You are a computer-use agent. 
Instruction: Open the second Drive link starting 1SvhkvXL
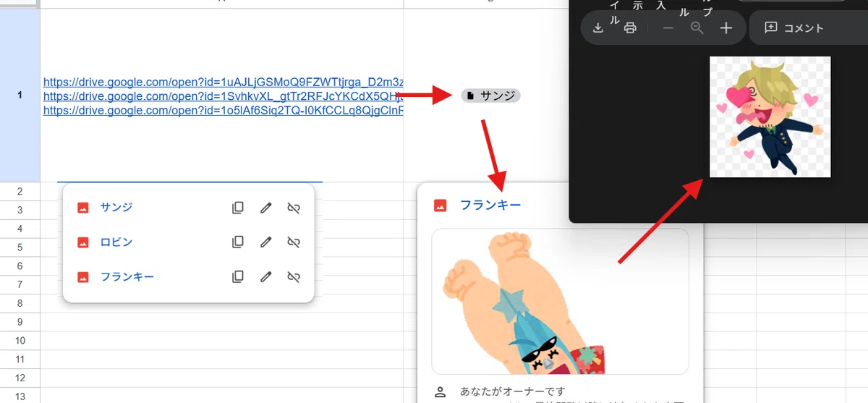pos(224,96)
